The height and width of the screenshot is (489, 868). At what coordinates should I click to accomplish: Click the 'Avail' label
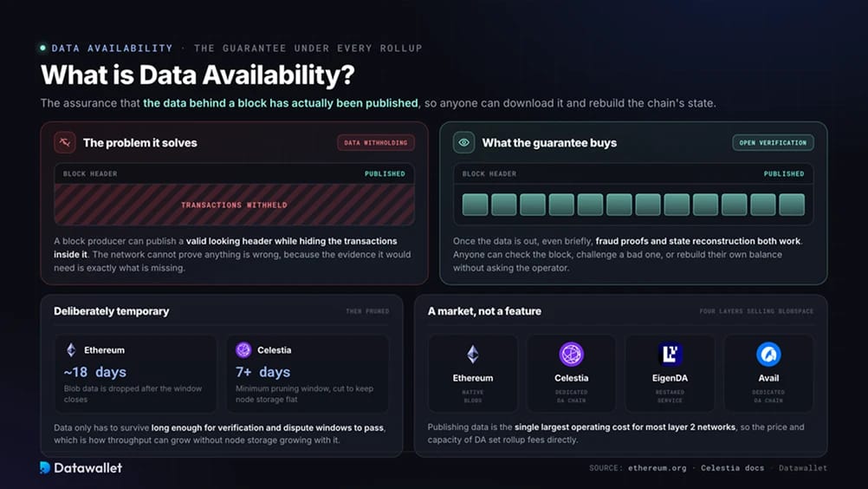pyautogui.click(x=768, y=378)
